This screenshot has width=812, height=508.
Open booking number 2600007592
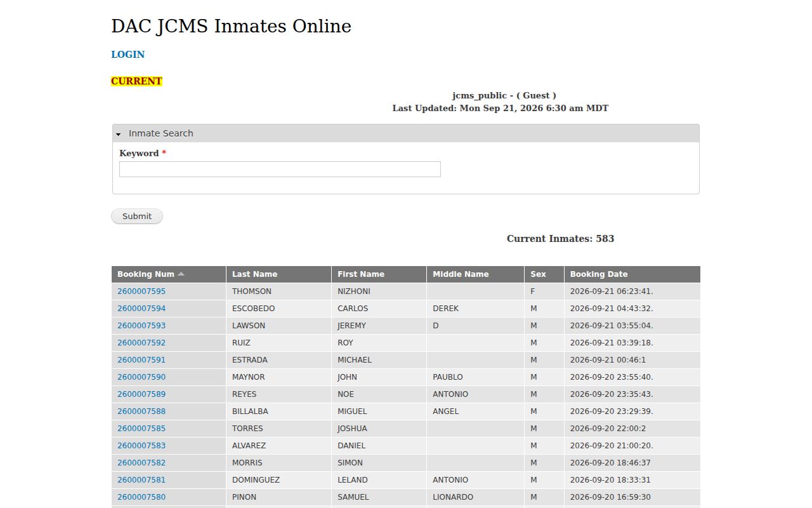(x=141, y=343)
